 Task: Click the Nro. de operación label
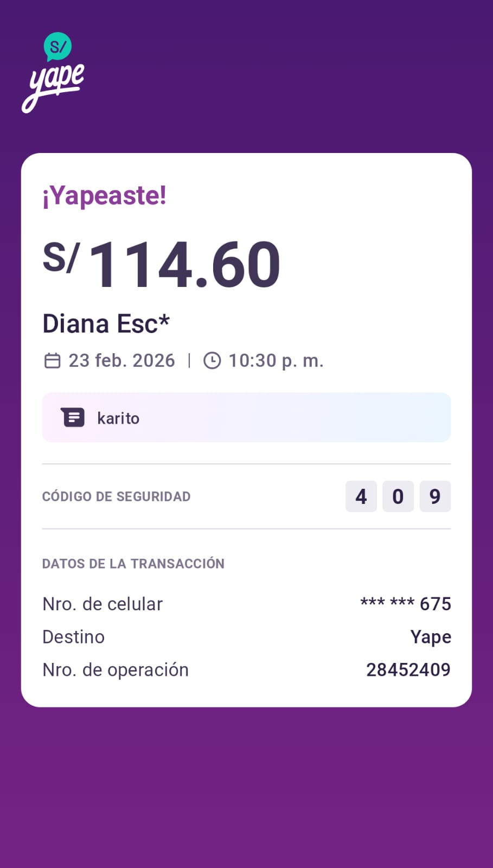(116, 670)
